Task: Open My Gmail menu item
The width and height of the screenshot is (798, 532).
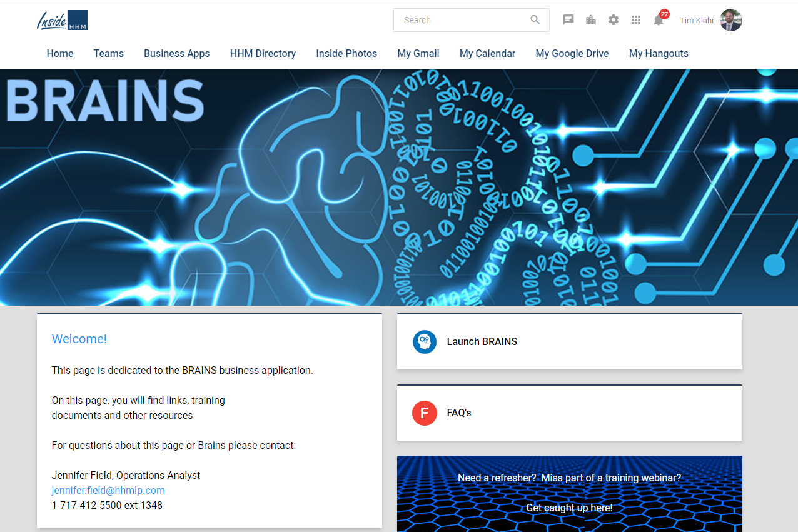Action: [418, 53]
